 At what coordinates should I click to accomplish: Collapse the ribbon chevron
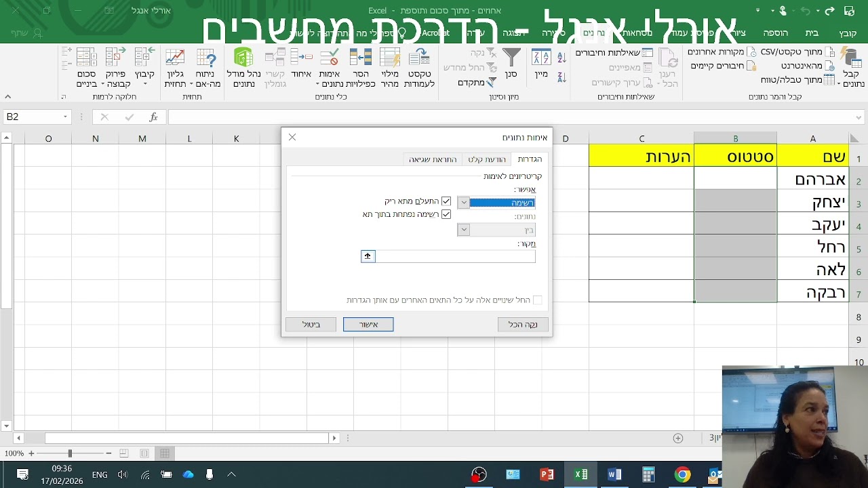point(7,97)
